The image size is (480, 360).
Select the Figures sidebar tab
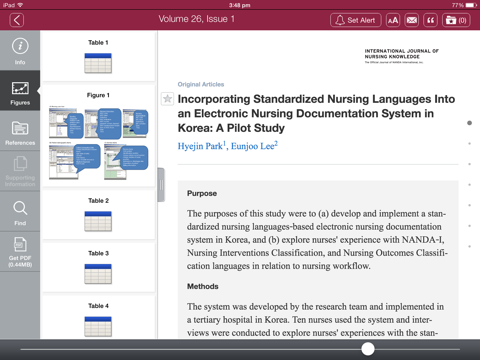pos(20,91)
